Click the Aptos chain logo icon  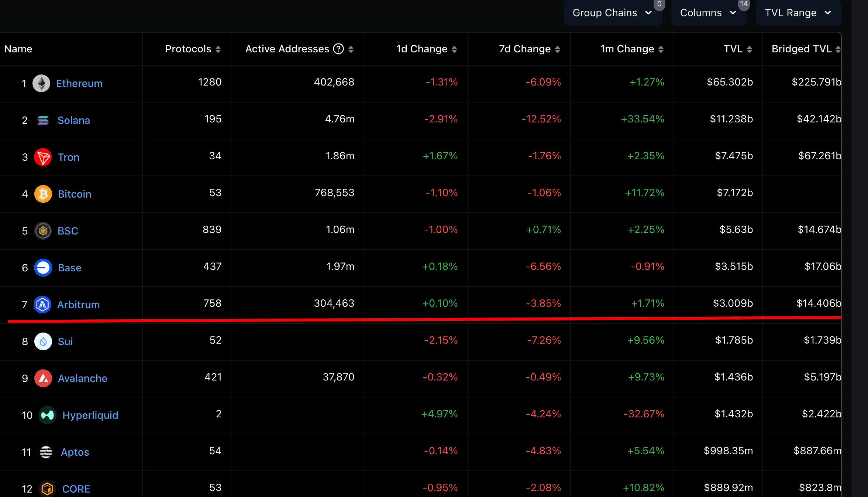pos(46,452)
